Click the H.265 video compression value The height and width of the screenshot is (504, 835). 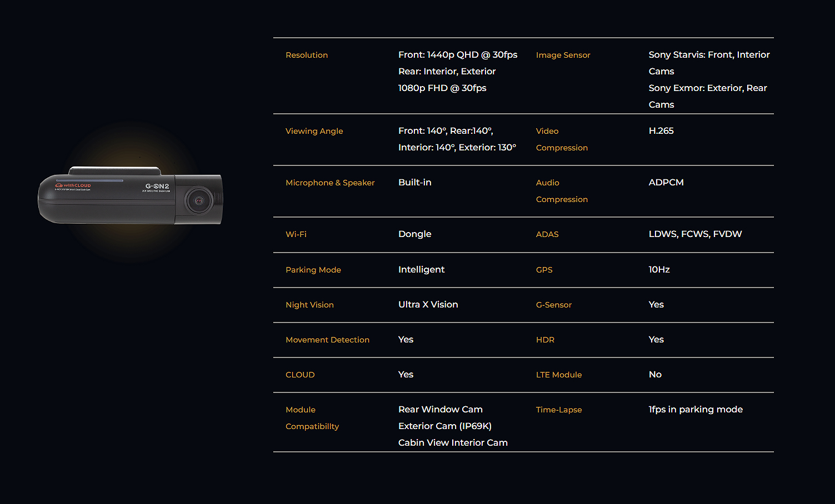(661, 131)
